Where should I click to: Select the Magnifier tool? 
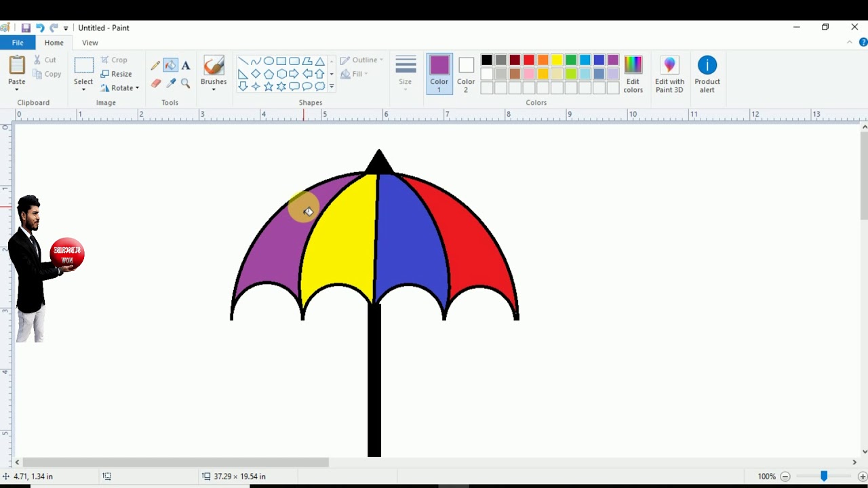186,83
